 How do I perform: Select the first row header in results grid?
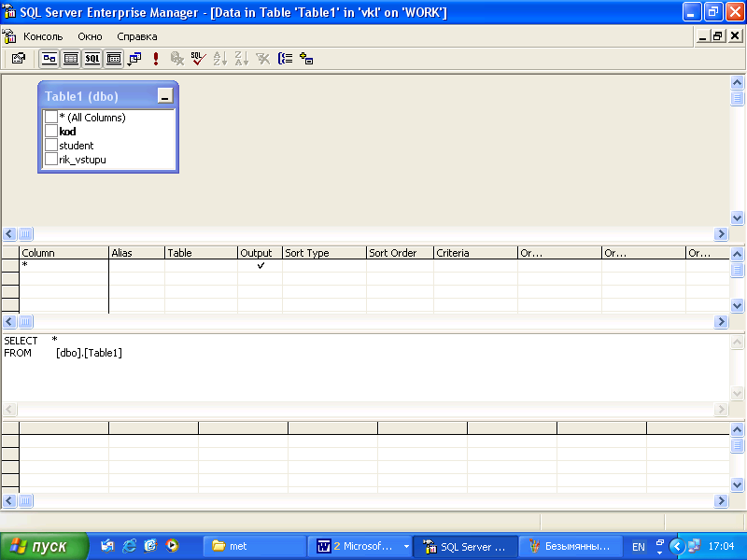click(10, 441)
